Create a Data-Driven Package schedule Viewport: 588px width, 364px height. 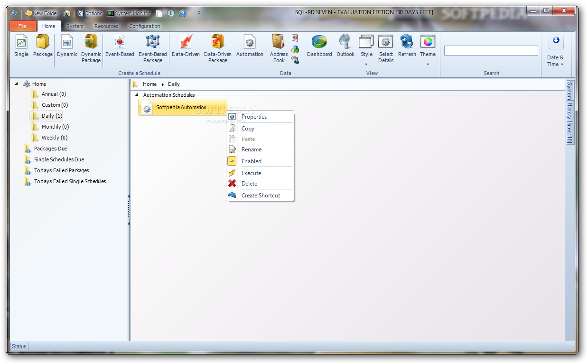(x=218, y=49)
